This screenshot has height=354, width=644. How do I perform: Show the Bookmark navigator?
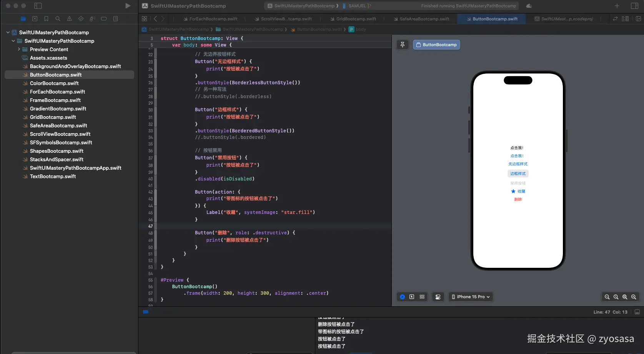pos(46,18)
